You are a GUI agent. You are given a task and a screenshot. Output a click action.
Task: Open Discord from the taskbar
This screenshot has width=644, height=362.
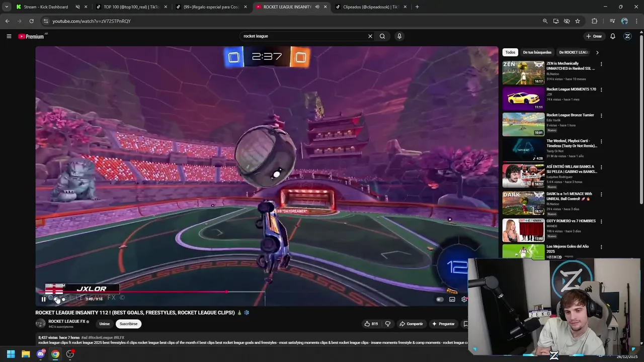(41, 354)
